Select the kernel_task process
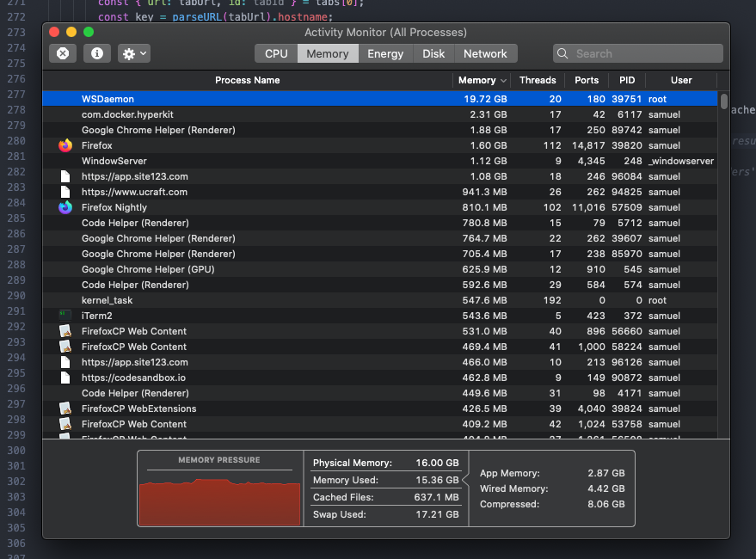This screenshot has height=559, width=756. point(380,300)
